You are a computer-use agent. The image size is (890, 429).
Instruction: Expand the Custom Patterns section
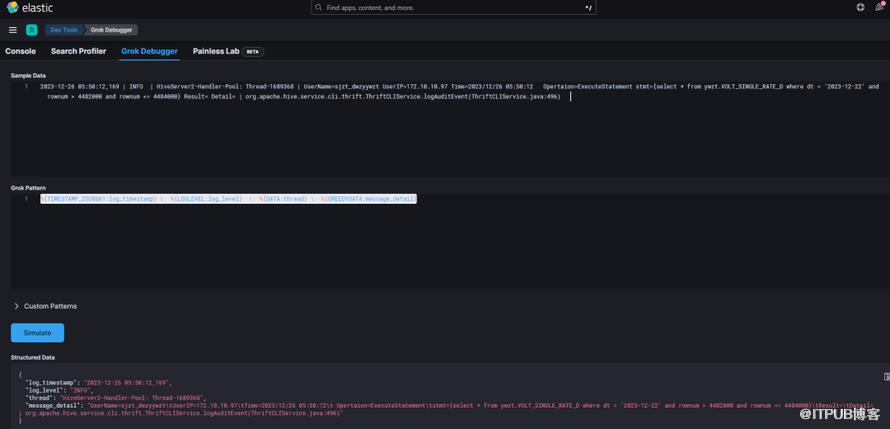(50, 306)
